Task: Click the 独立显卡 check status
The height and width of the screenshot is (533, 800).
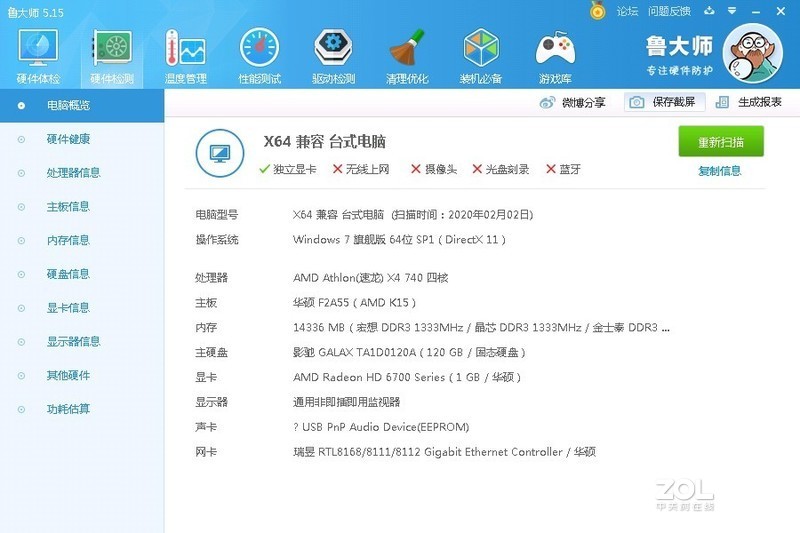Action: (x=288, y=169)
